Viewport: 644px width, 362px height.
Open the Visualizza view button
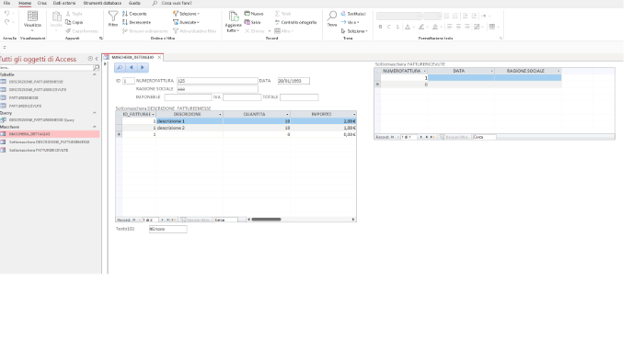pos(32,20)
